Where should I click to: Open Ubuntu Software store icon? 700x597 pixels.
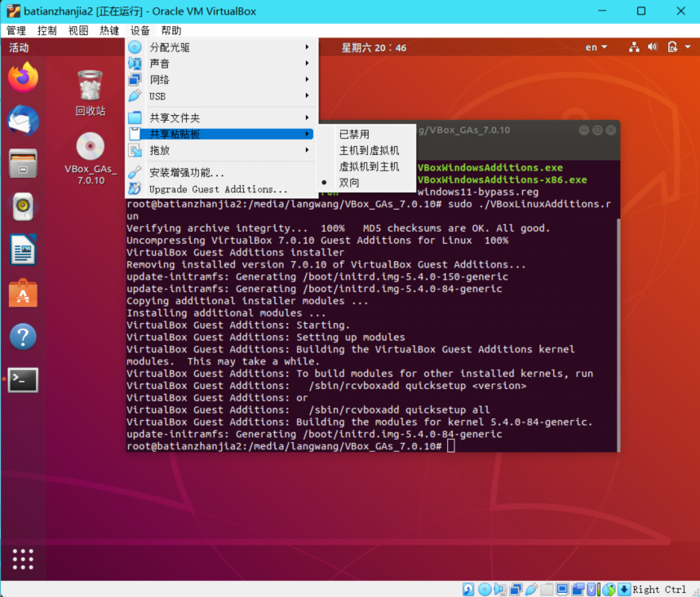pyautogui.click(x=23, y=293)
